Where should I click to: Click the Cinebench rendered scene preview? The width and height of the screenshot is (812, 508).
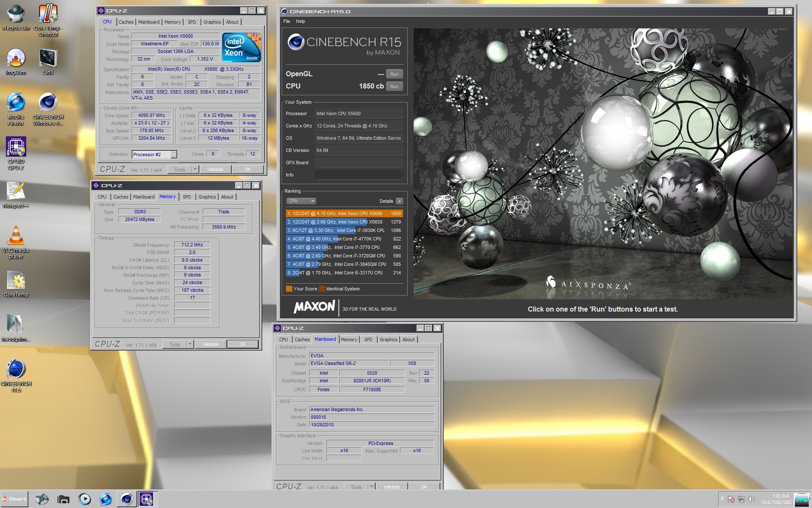(x=603, y=164)
